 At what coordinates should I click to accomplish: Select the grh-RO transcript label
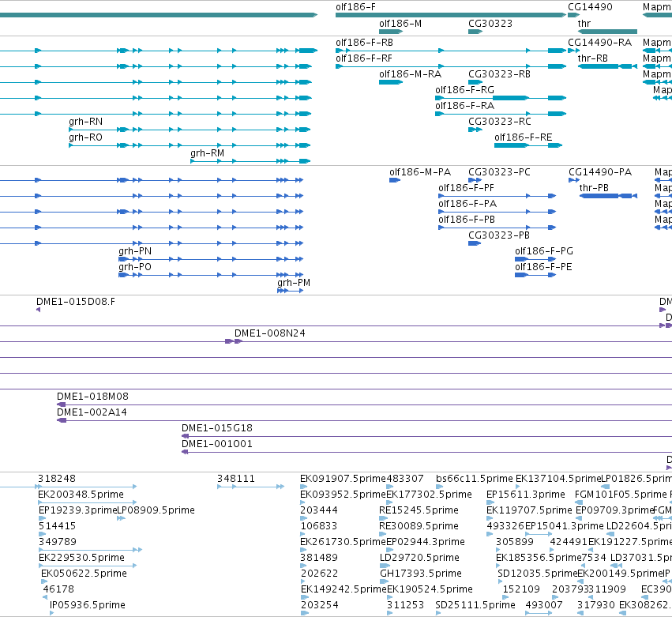[86, 137]
